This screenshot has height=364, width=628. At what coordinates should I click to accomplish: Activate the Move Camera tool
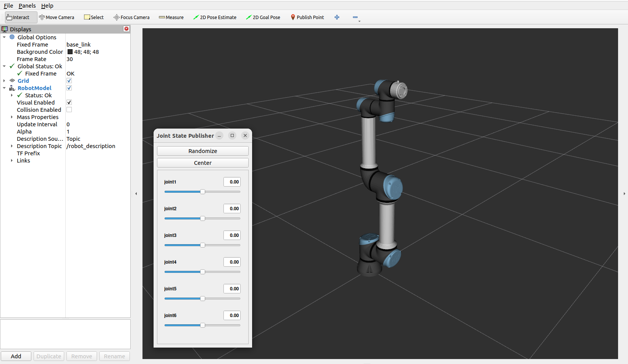(x=57, y=17)
